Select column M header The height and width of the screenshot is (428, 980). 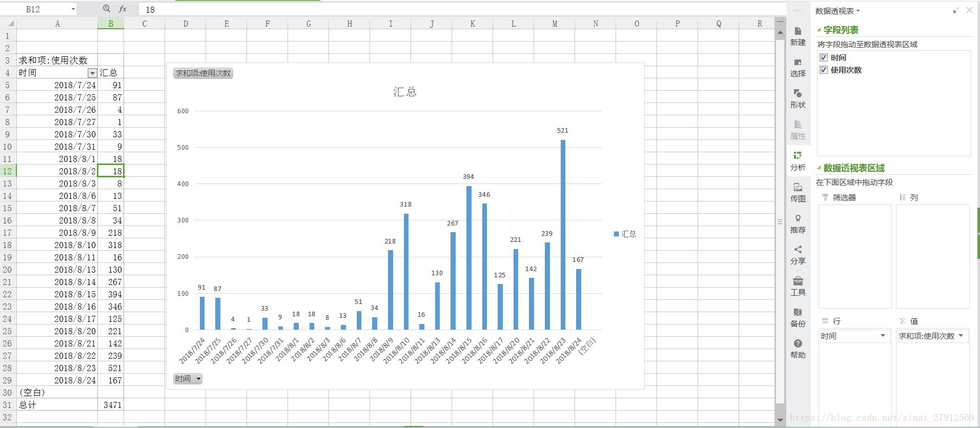[x=555, y=24]
